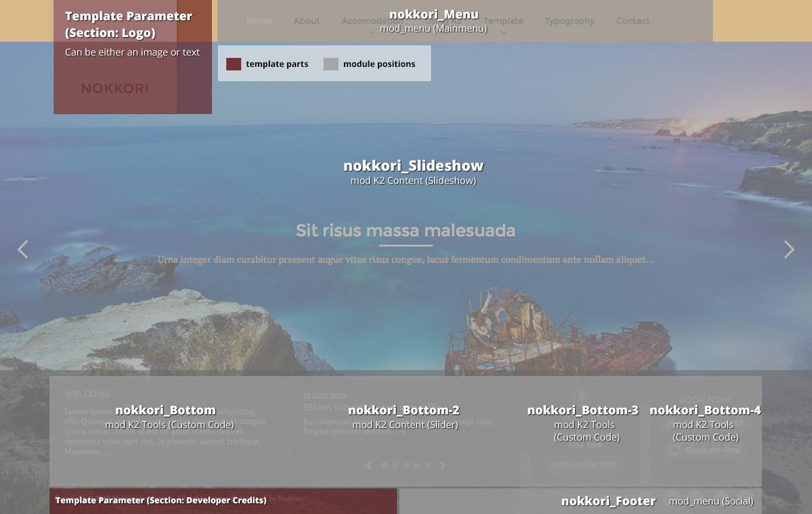Open the Typography menu item

[570, 21]
